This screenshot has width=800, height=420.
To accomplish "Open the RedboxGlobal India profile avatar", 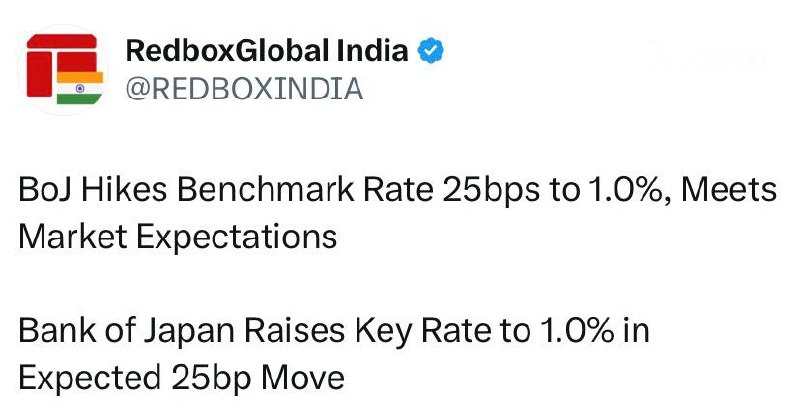I will [x=63, y=69].
